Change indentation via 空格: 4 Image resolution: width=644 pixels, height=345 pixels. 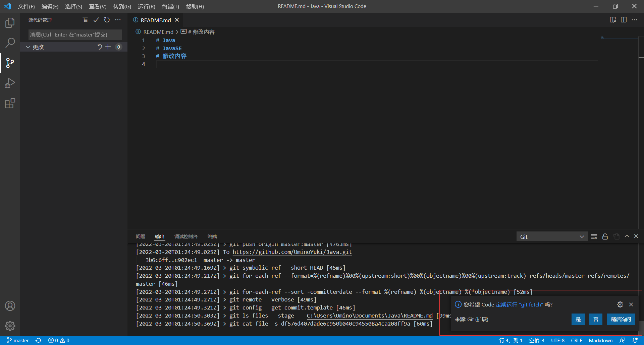(x=537, y=340)
